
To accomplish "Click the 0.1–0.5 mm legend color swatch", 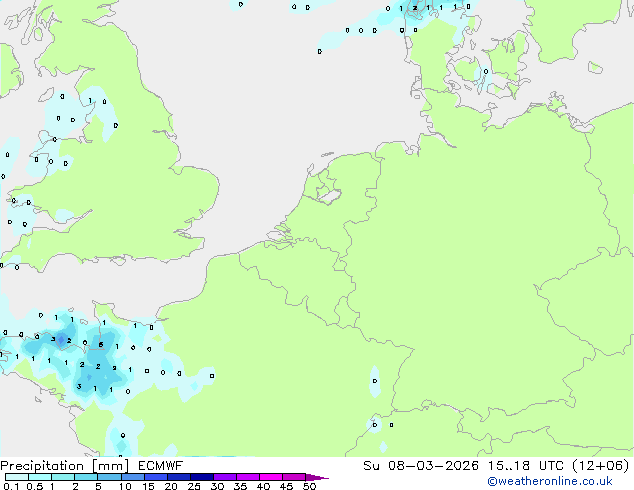I will [17, 477].
